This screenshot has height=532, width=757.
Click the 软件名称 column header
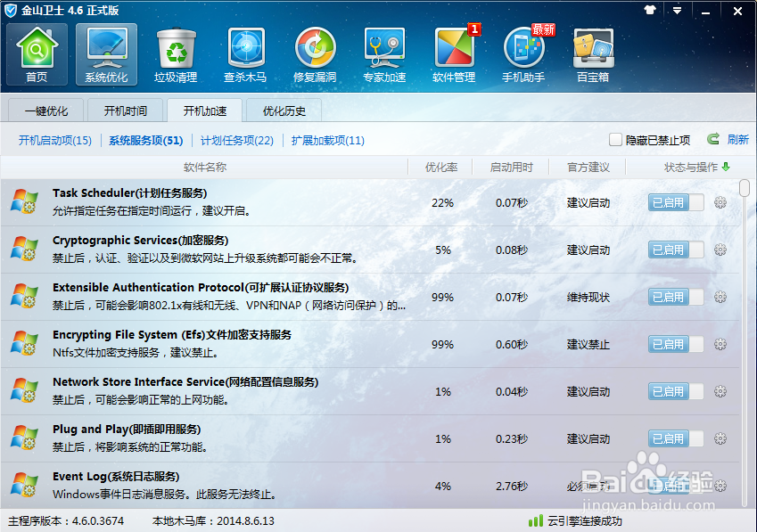tap(205, 168)
